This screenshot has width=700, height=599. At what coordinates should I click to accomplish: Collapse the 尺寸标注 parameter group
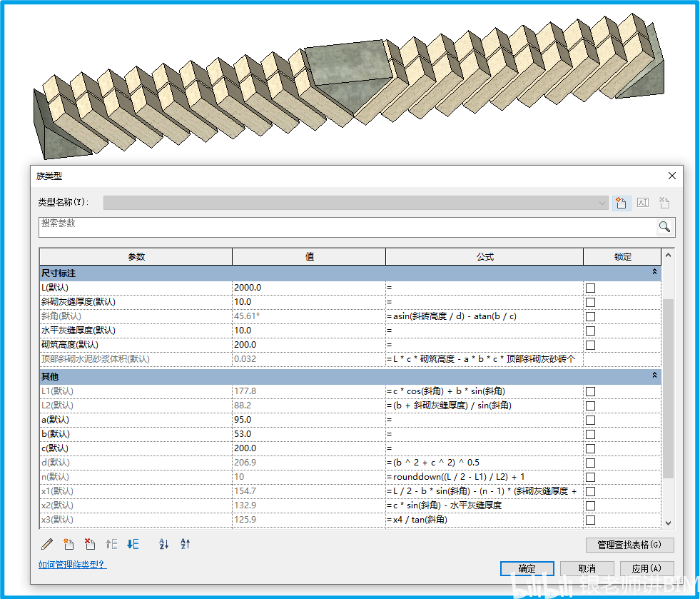tap(654, 272)
